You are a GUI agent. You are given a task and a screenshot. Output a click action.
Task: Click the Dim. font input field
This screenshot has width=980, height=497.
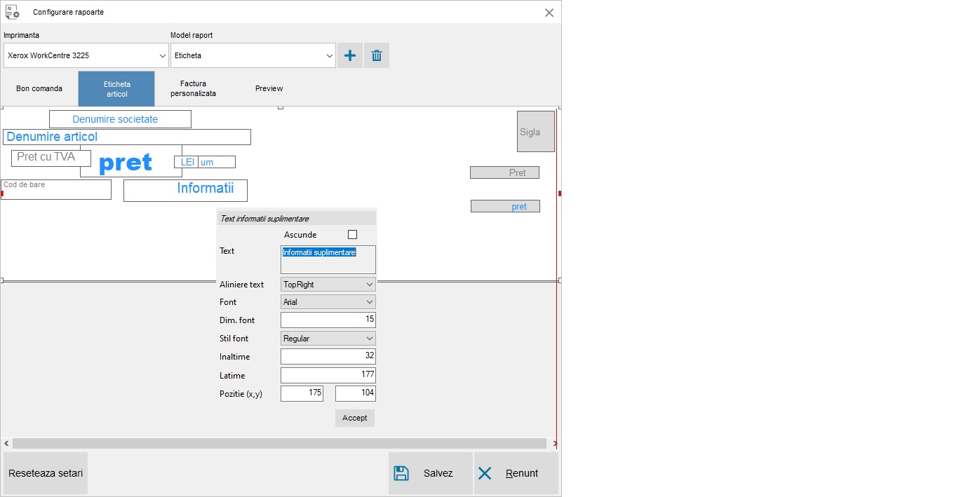(x=328, y=320)
